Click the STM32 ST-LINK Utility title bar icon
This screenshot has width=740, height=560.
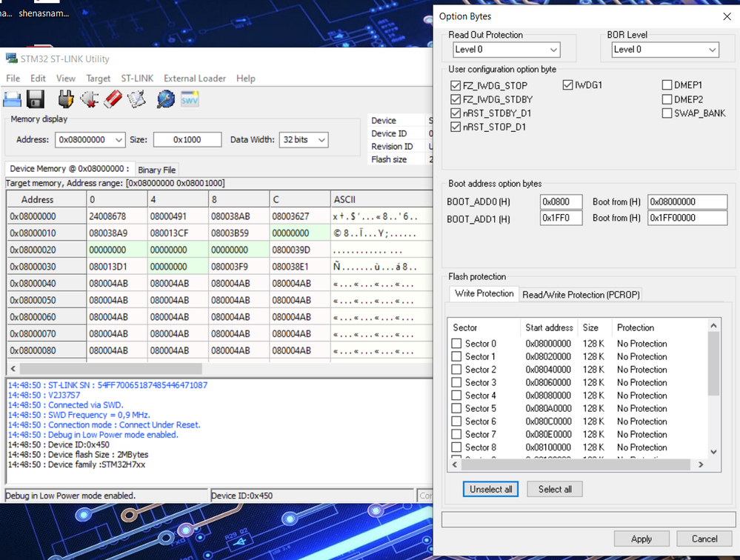11,59
